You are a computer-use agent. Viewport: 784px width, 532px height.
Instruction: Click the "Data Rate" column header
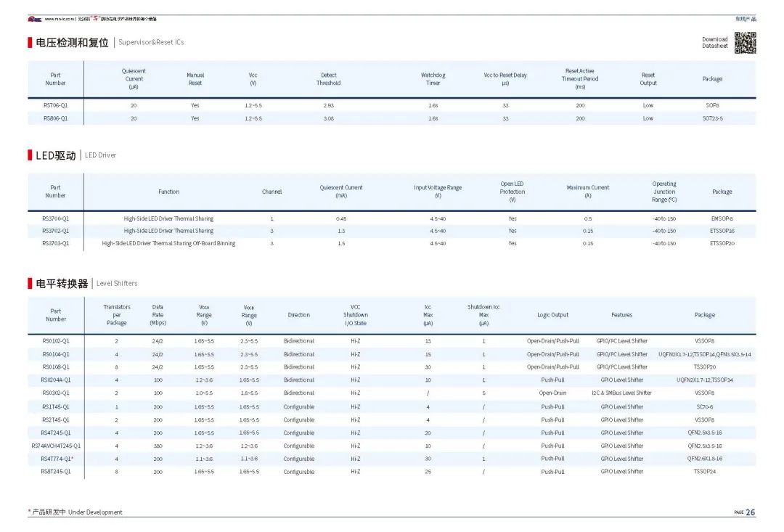[x=158, y=315]
